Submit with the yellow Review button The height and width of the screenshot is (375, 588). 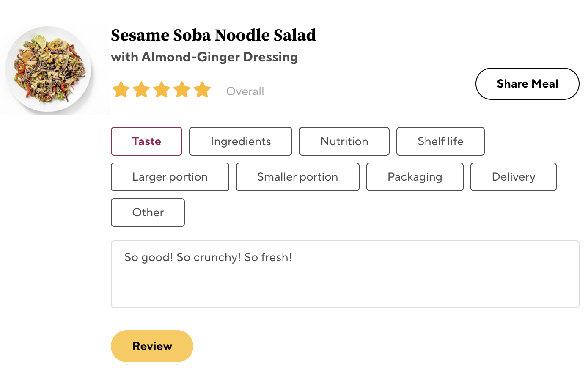pos(152,346)
